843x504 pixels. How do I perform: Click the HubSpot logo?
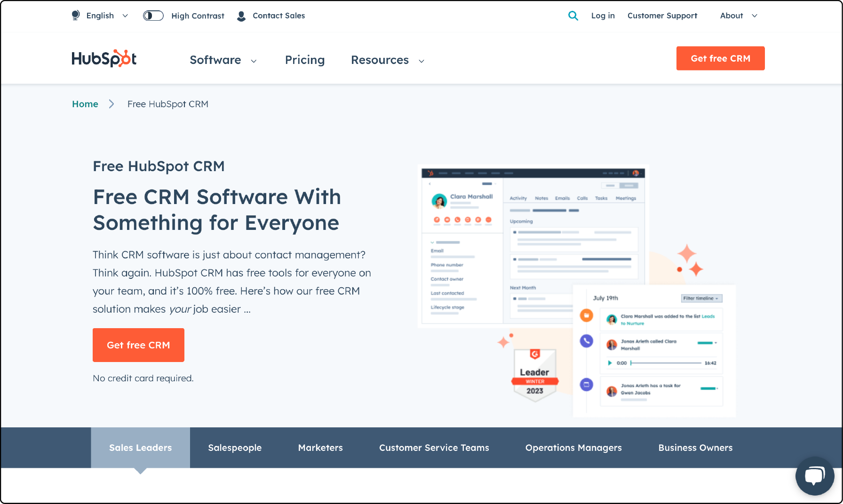104,58
